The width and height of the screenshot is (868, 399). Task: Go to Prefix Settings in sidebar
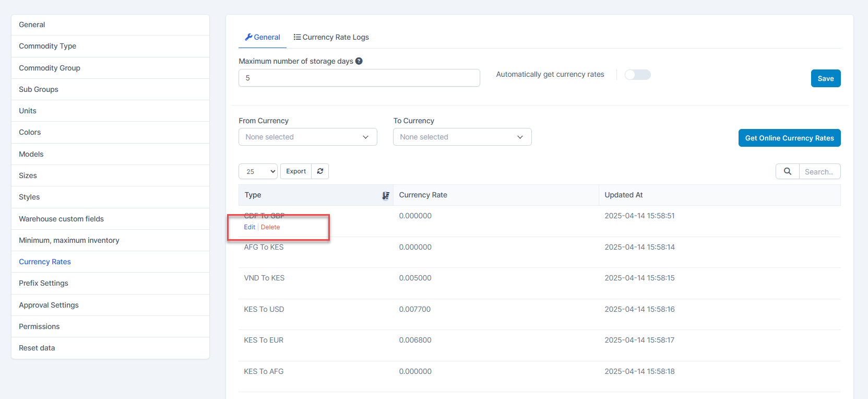pyautogui.click(x=43, y=283)
